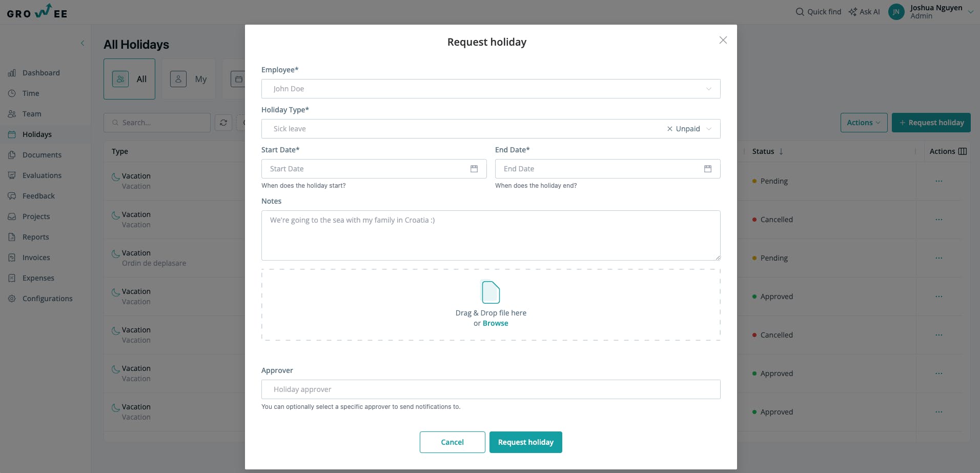Open Ask AI sparkle icon
The height and width of the screenshot is (473, 980).
[852, 12]
